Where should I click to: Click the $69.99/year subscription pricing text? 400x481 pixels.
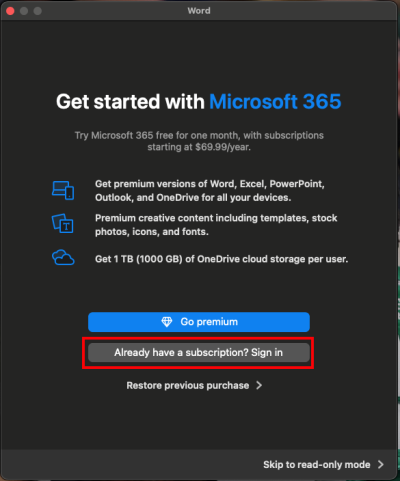pos(199,147)
